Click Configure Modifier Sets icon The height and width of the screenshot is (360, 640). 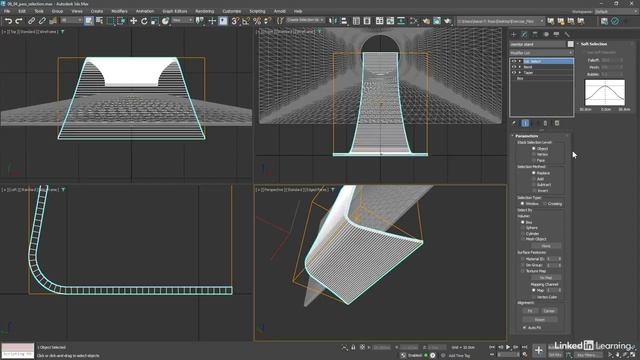(557, 123)
